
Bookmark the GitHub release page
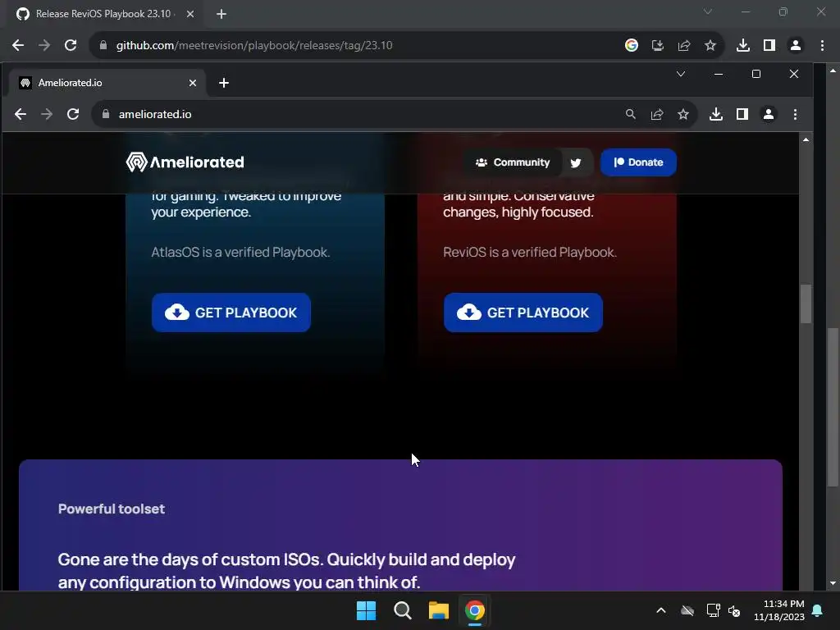pyautogui.click(x=710, y=45)
